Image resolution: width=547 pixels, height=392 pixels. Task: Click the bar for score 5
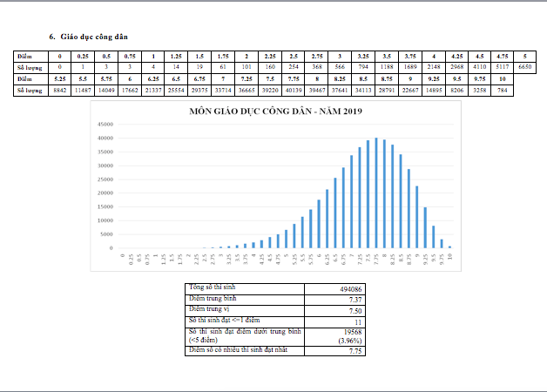286,239
